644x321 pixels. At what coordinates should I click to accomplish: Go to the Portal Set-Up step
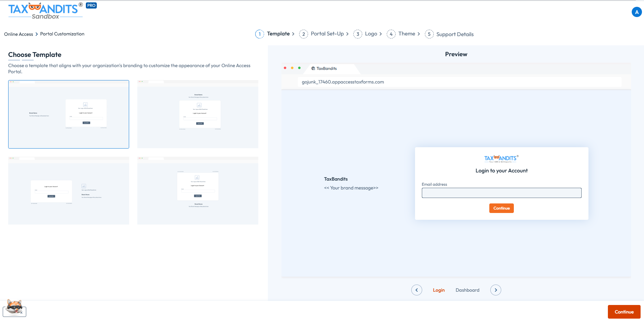[327, 34]
